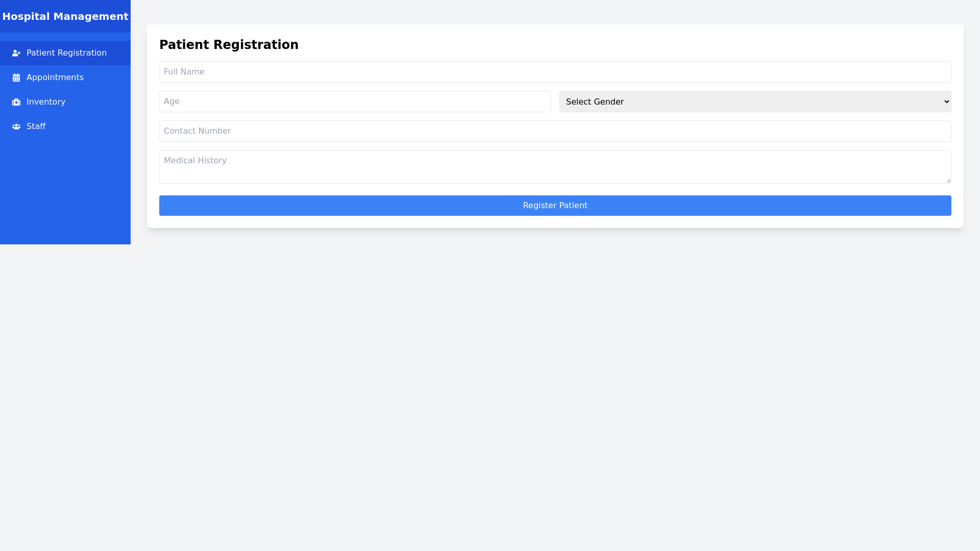The image size is (980, 551).
Task: Click the Patient Registration form heading
Action: pyautogui.click(x=229, y=45)
